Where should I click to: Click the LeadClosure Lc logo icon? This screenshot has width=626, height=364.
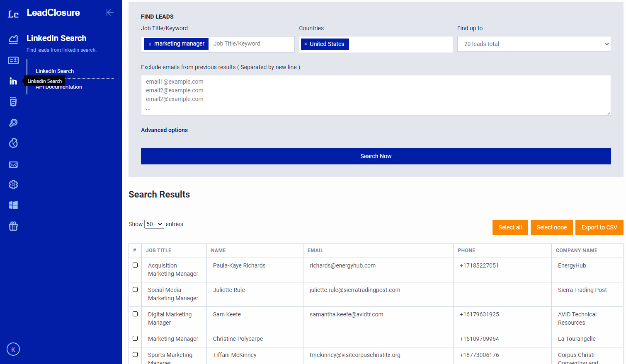pyautogui.click(x=13, y=14)
